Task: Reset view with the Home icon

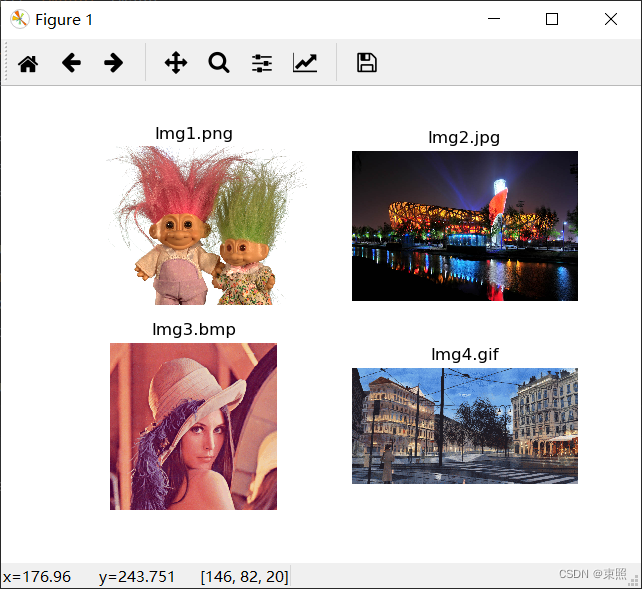Action: tap(28, 63)
